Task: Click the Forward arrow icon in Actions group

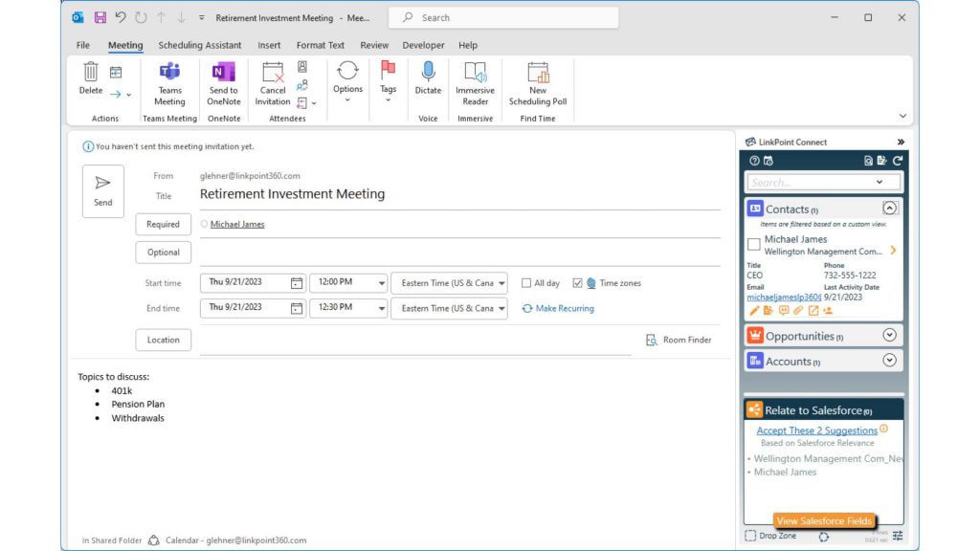Action: (116, 95)
